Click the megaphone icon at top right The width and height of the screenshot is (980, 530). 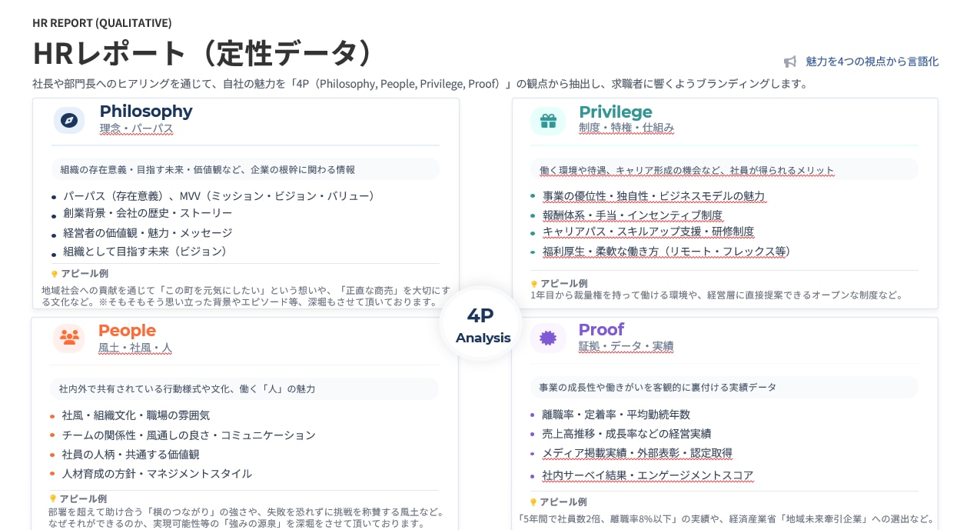[x=790, y=62]
